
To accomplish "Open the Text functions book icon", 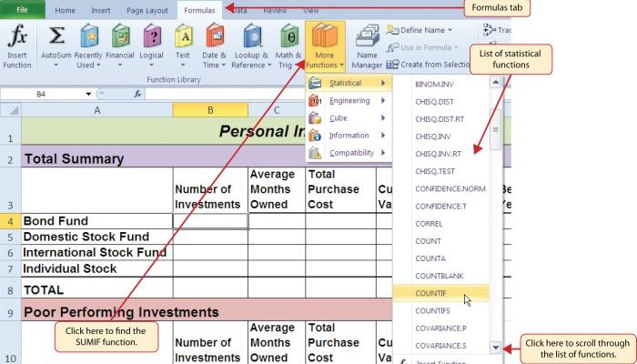I will [183, 36].
